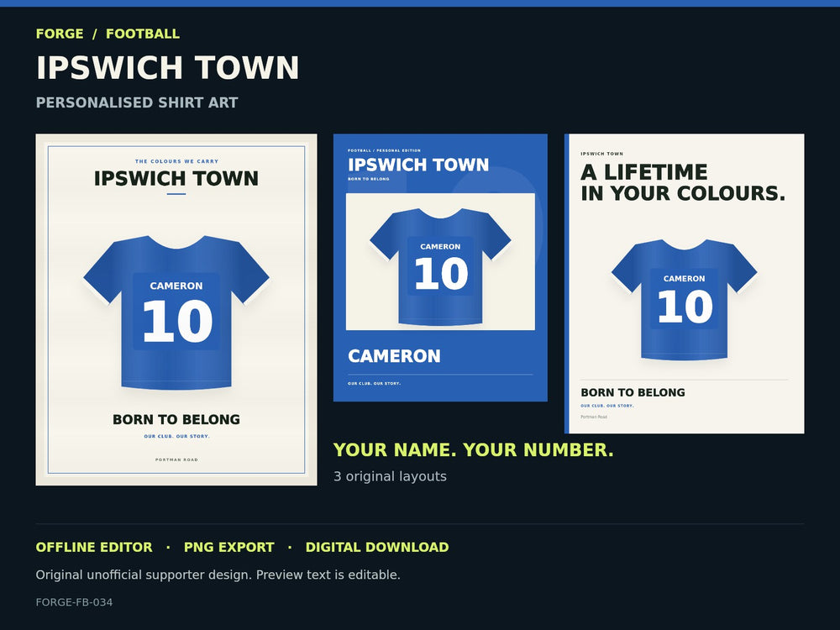Image resolution: width=840 pixels, height=630 pixels.
Task: Click 'FOOTBALL / PERSONAL EDITION' on blue poster
Action: [x=384, y=150]
